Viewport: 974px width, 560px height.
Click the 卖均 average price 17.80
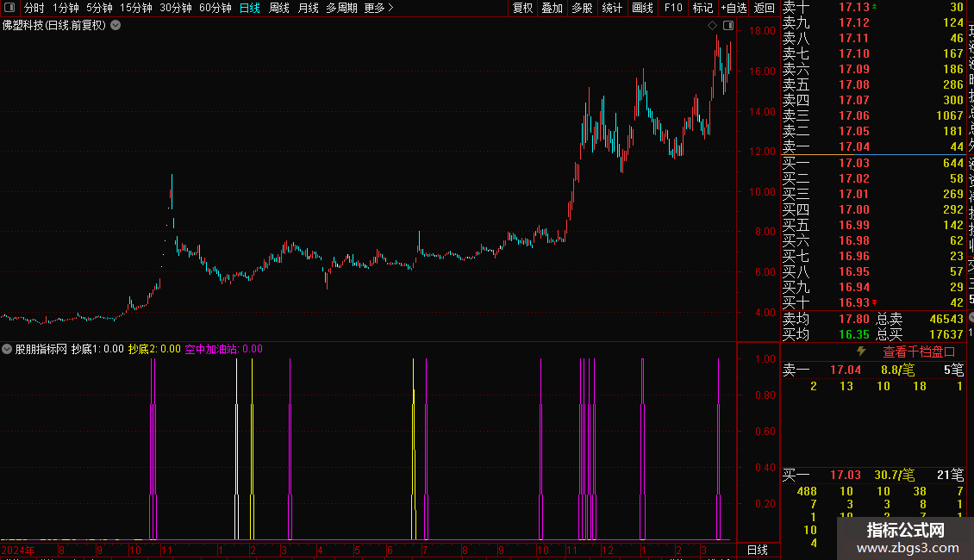pyautogui.click(x=853, y=319)
